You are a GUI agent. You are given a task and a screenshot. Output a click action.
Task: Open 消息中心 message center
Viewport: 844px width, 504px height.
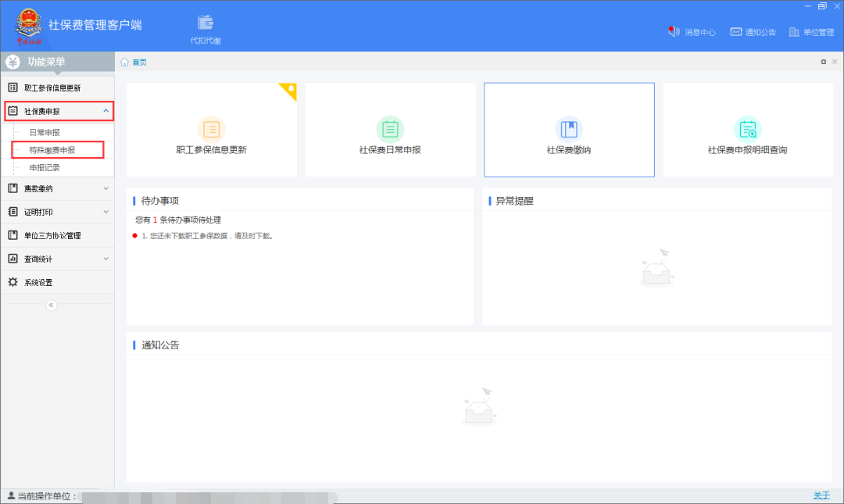click(x=692, y=32)
